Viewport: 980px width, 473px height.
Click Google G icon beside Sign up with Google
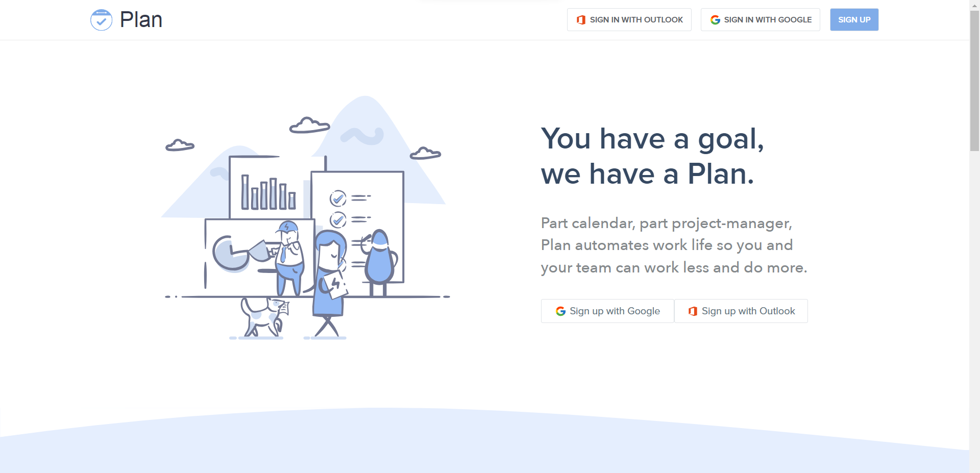pos(560,311)
